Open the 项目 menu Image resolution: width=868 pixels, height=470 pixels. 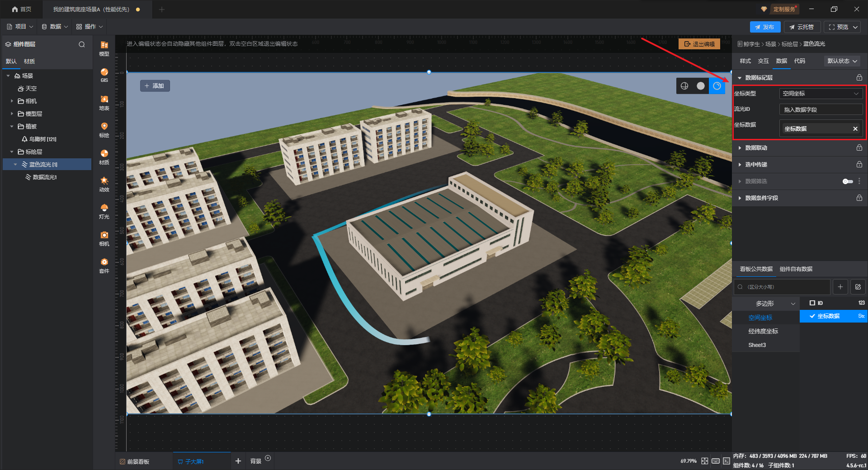pos(20,27)
